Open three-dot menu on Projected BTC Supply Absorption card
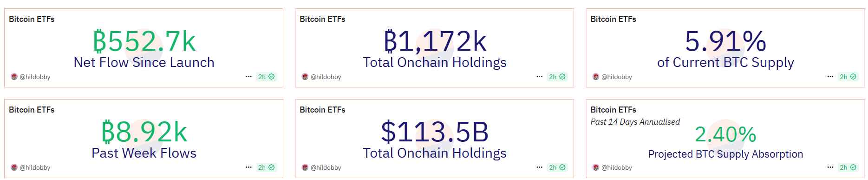This screenshot has height=180, width=868. pyautogui.click(x=830, y=167)
